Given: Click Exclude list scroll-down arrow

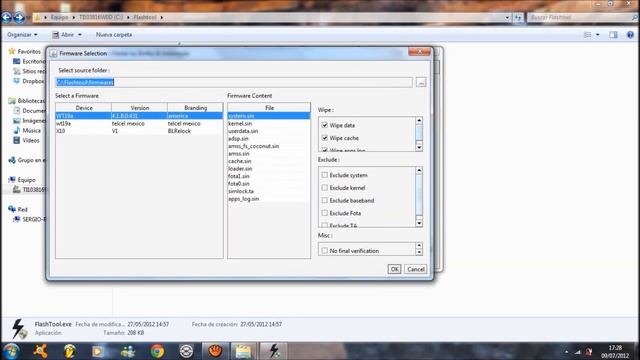Looking at the screenshot, I should click(419, 223).
